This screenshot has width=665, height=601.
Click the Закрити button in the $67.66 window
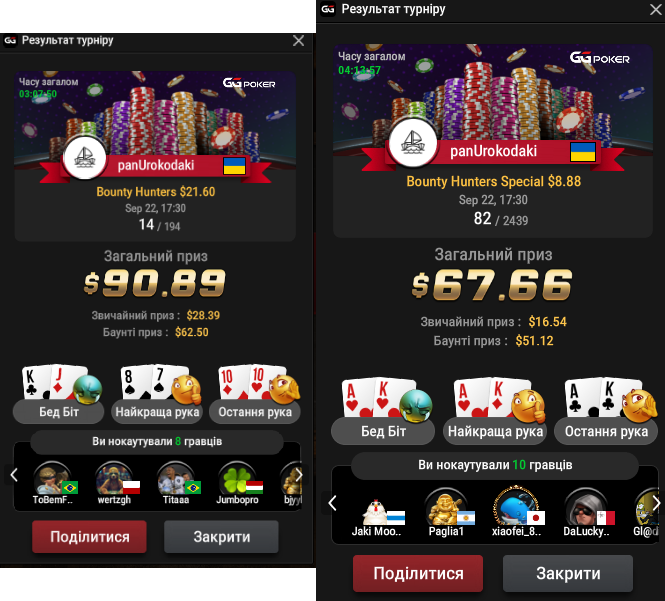pos(568,573)
